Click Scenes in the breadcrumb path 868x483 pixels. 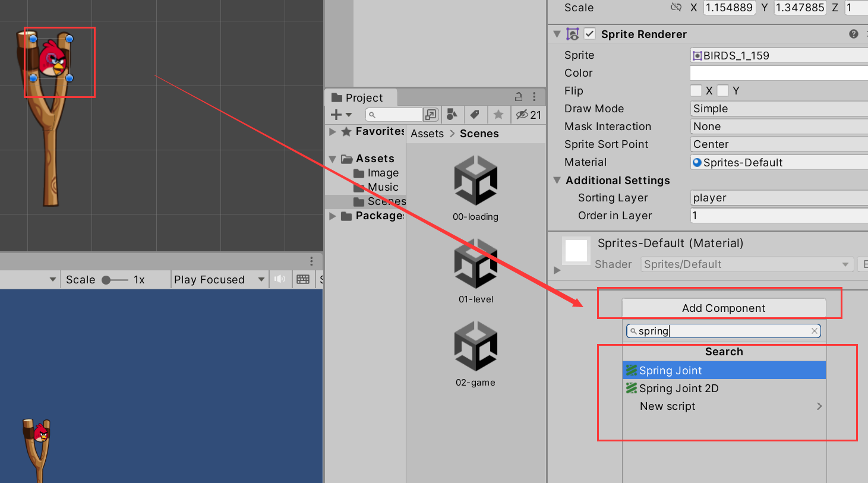tap(479, 134)
